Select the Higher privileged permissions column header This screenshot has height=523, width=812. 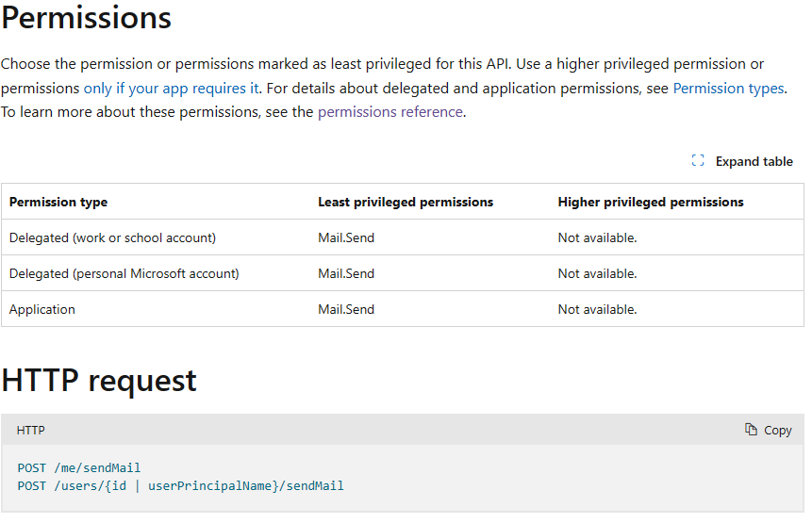651,203
